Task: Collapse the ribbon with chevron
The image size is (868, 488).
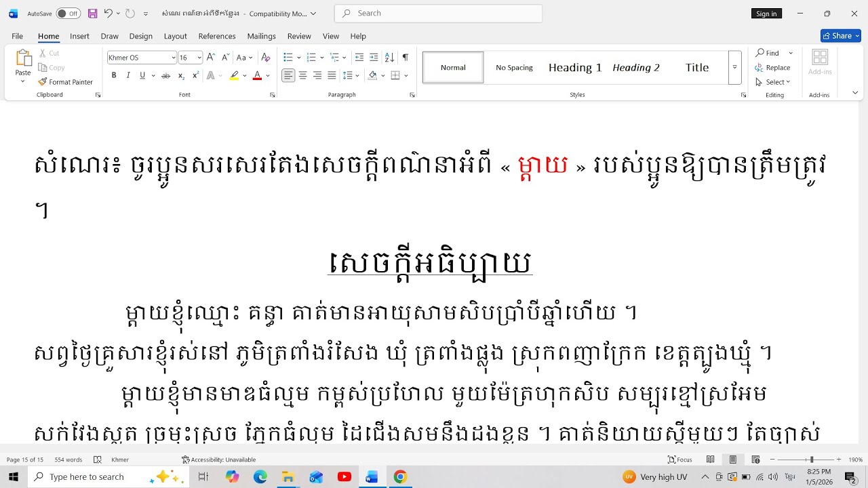Action: (x=854, y=93)
